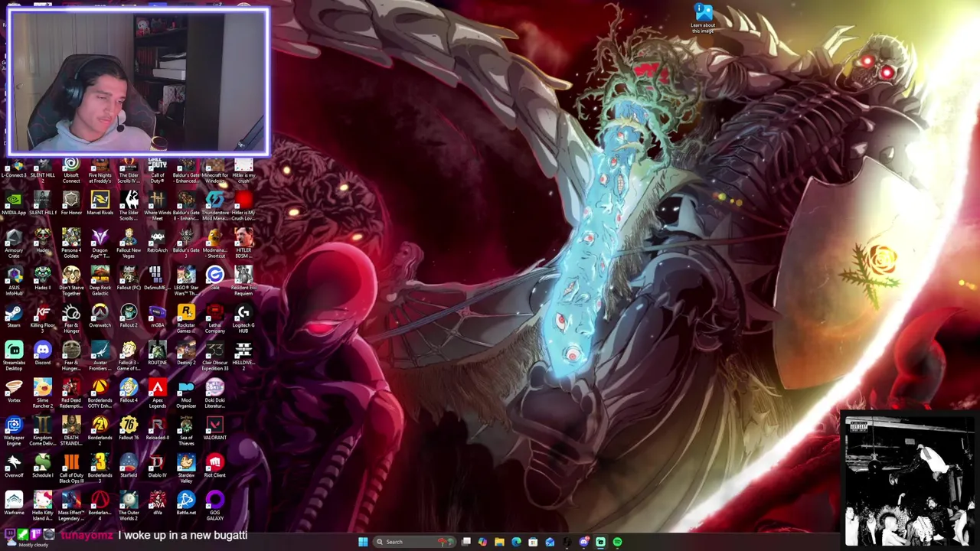This screenshot has width=980, height=551.
Task: Open the VALORANT desktop shortcut
Action: (214, 429)
